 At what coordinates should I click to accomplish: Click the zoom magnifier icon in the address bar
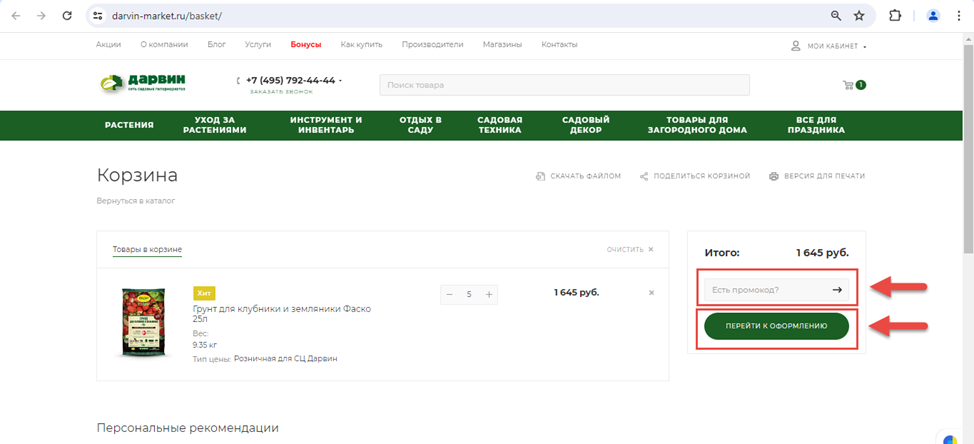tap(836, 16)
